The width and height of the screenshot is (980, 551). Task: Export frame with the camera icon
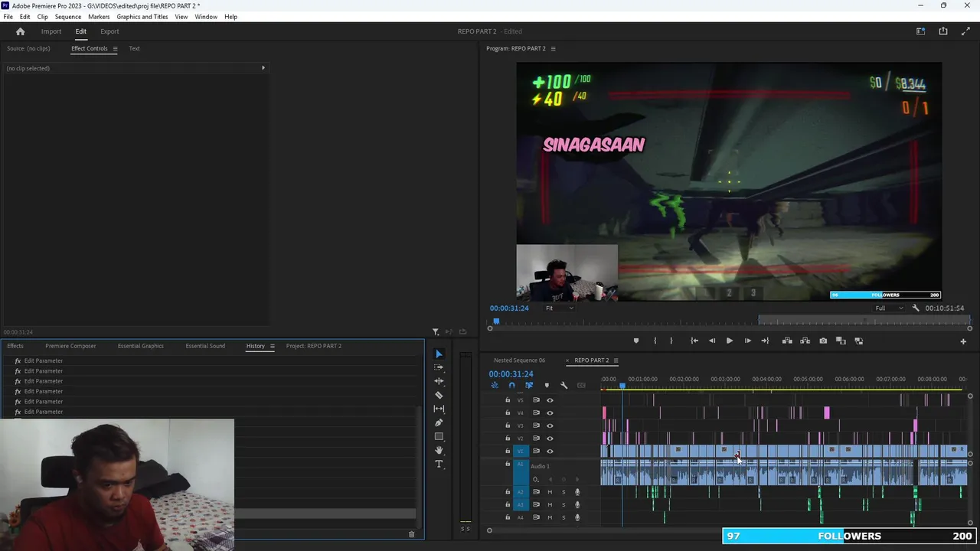click(823, 341)
